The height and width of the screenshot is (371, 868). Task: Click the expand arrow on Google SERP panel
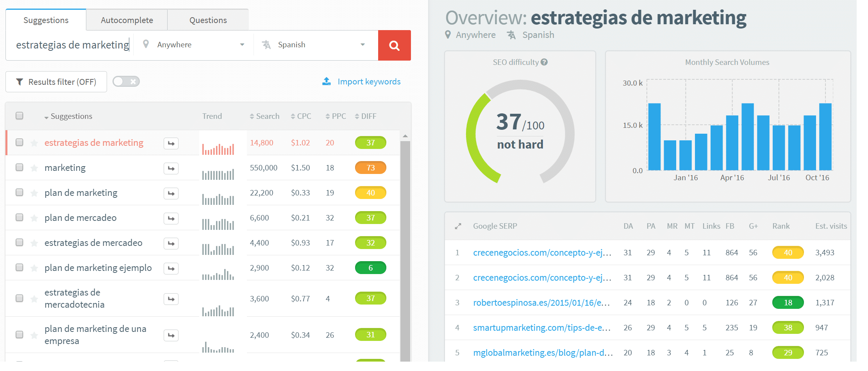pos(457,226)
